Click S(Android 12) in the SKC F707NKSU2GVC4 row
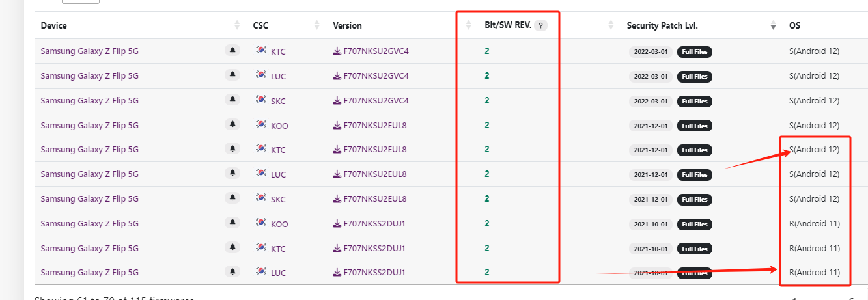The image size is (868, 300). pyautogui.click(x=814, y=100)
